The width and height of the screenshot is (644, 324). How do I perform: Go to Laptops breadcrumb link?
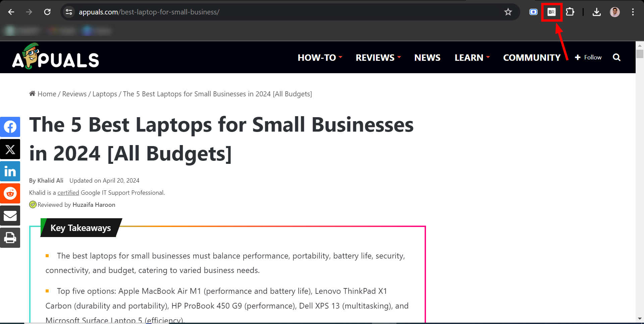(105, 94)
